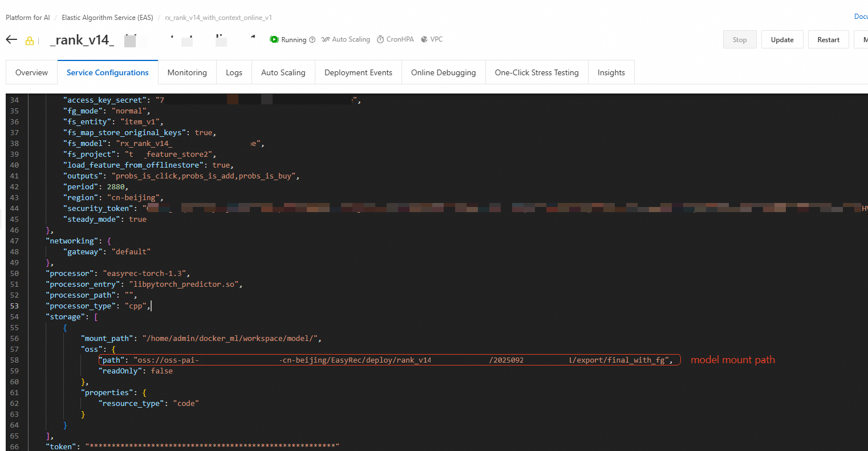Click the "load_feature_from_offlinestore": true line

click(x=148, y=165)
